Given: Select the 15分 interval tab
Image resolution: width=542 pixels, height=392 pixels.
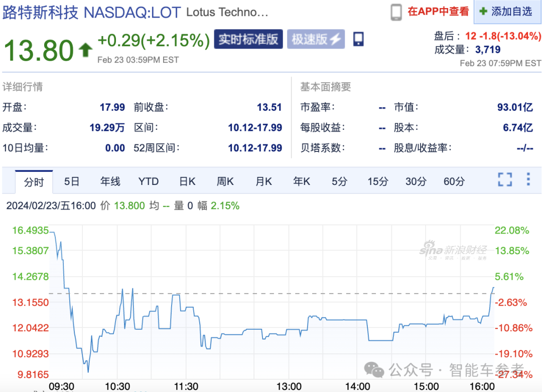Looking at the screenshot, I should pos(377,181).
